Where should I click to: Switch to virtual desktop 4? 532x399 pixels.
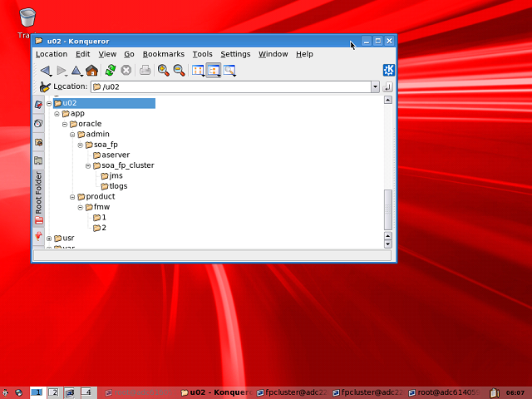86,392
